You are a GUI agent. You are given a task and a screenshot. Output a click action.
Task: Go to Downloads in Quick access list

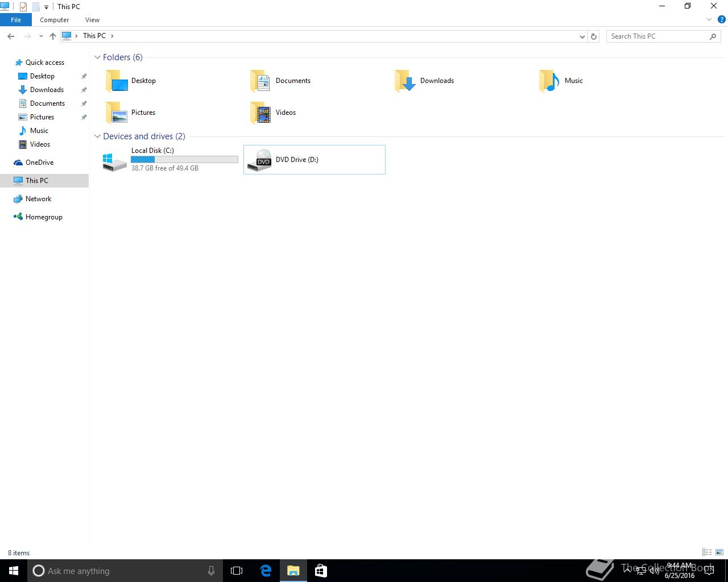47,90
